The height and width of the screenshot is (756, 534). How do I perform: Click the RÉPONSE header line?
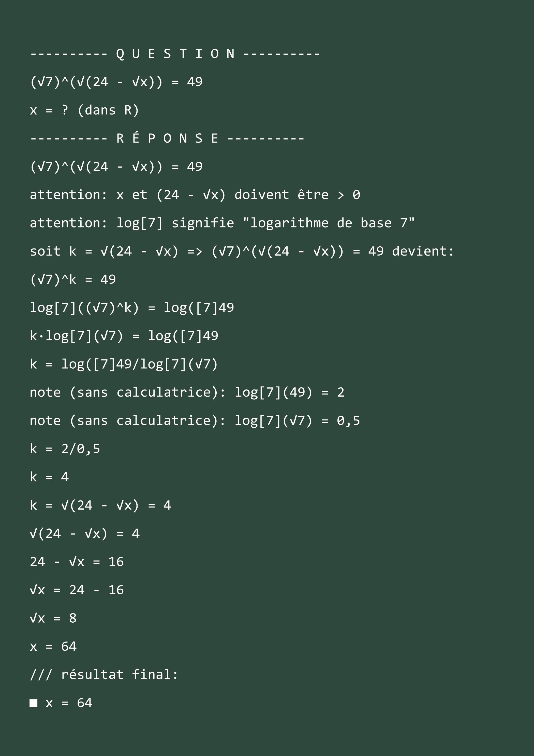167,138
